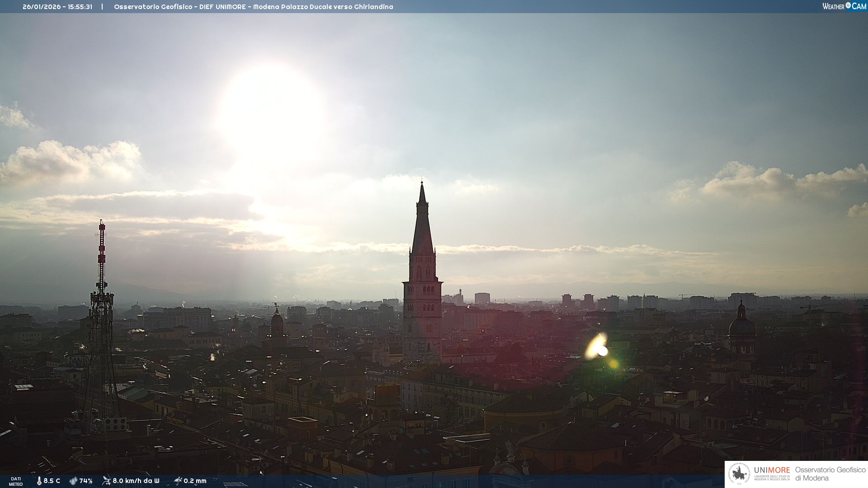Click the humidity water droplets icon
The image size is (868, 488).
tap(73, 481)
